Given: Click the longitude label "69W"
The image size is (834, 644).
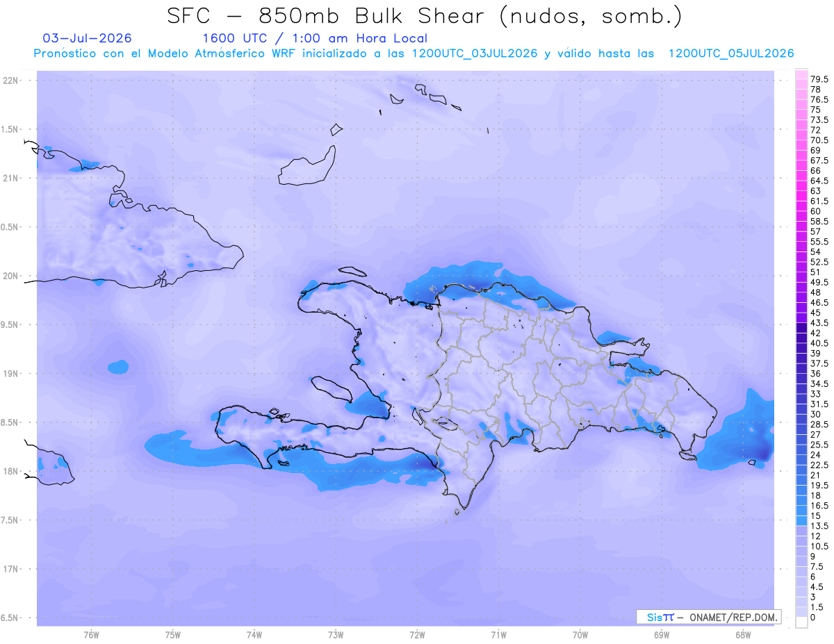Looking at the screenshot, I should (x=662, y=634).
